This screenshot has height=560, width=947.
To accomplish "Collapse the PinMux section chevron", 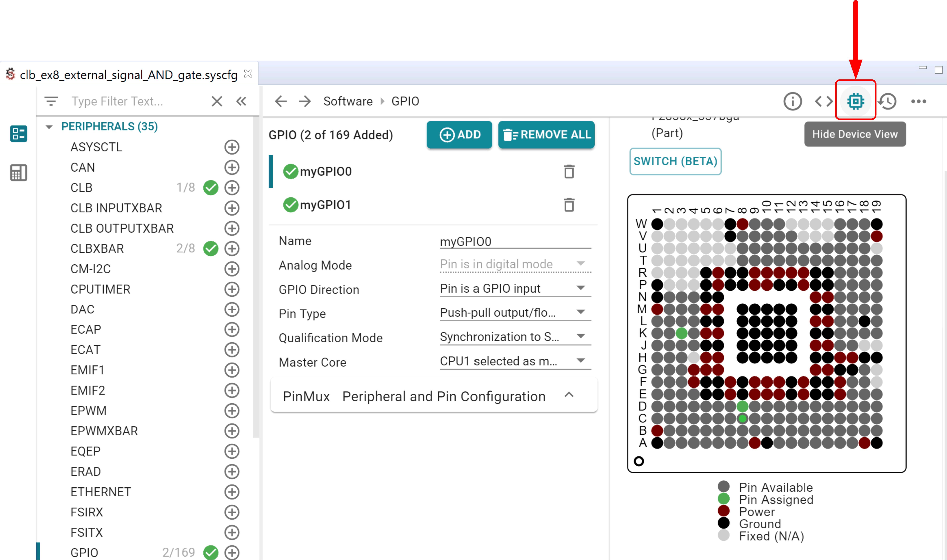I will point(569,395).
